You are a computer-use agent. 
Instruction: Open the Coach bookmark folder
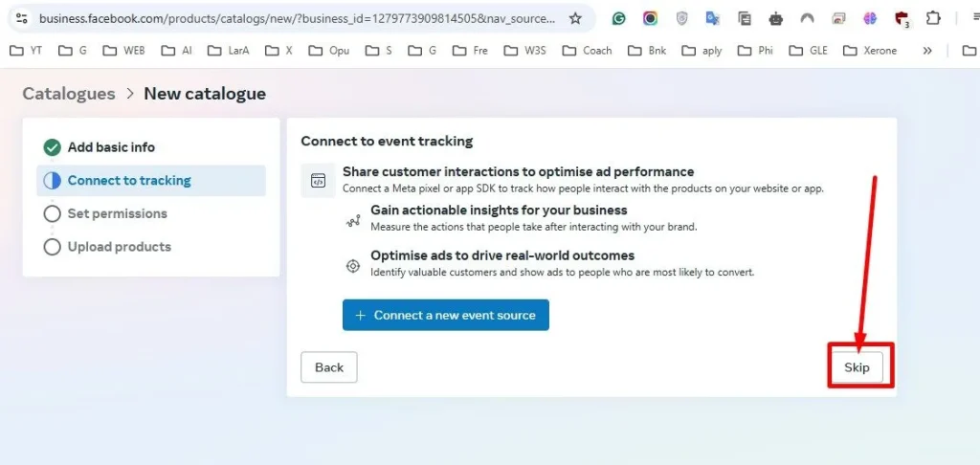[x=588, y=51]
